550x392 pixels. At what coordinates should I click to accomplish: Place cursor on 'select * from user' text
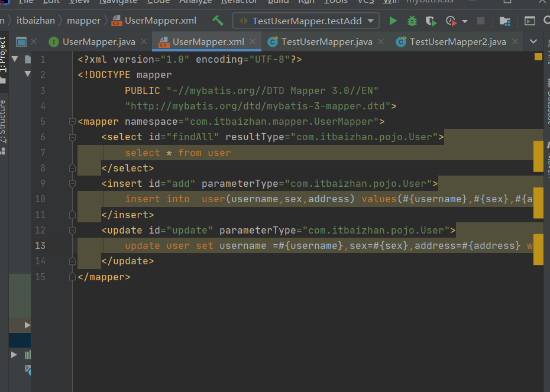coord(178,153)
